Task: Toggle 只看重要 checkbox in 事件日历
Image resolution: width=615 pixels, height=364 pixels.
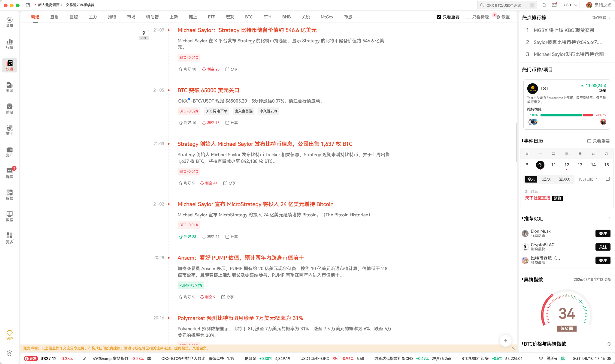Action: coord(589,141)
